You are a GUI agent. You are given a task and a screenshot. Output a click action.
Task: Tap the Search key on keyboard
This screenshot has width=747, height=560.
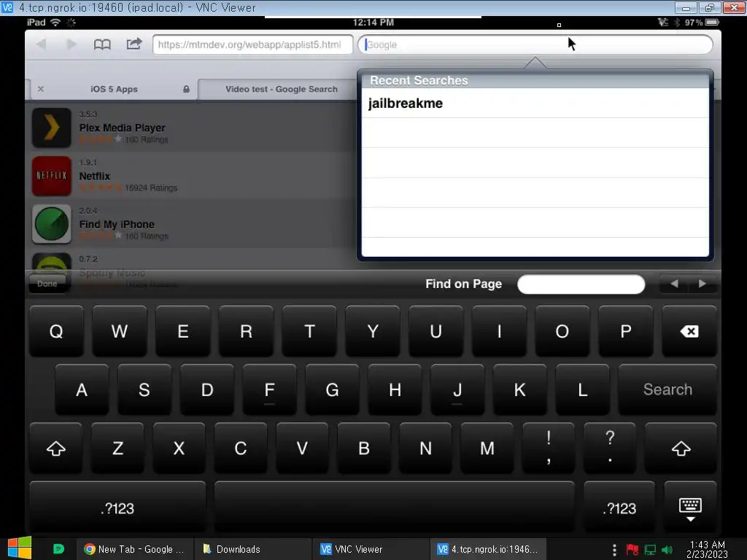667,389
